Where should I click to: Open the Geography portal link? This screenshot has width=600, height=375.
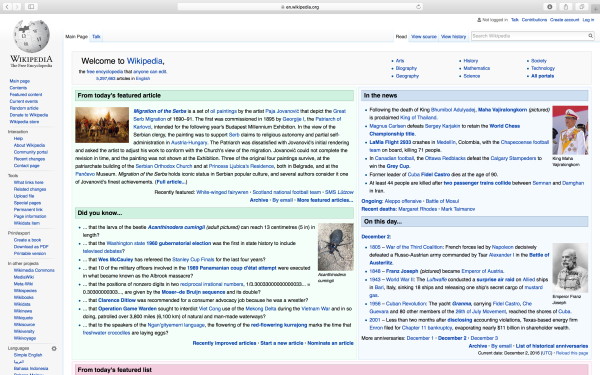click(x=407, y=76)
